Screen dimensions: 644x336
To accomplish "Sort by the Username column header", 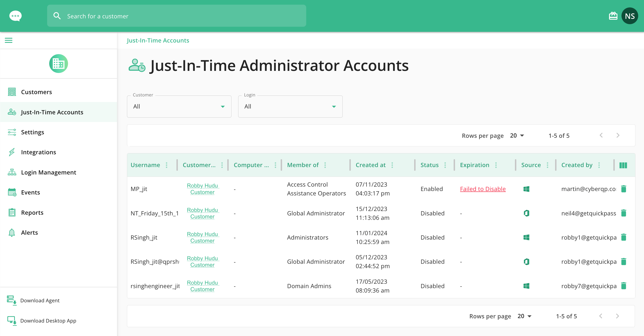I will (x=145, y=165).
